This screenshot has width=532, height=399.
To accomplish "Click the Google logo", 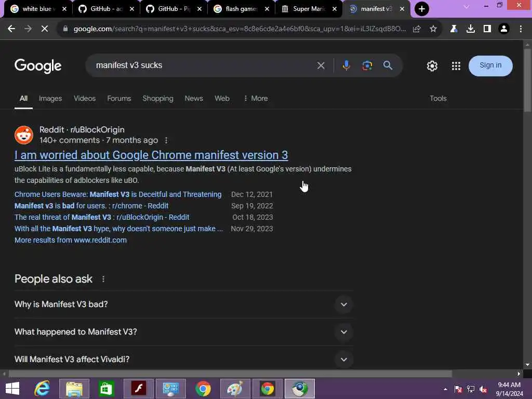I will (38, 66).
